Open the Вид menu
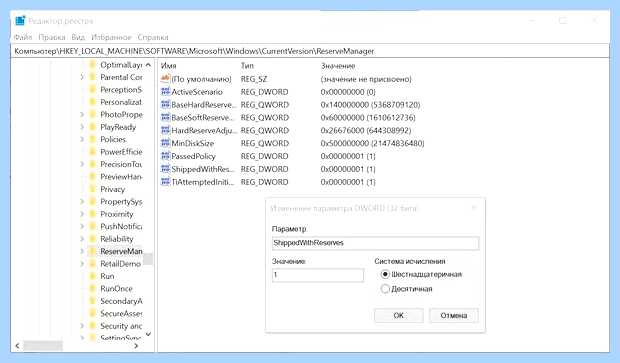 click(78, 37)
